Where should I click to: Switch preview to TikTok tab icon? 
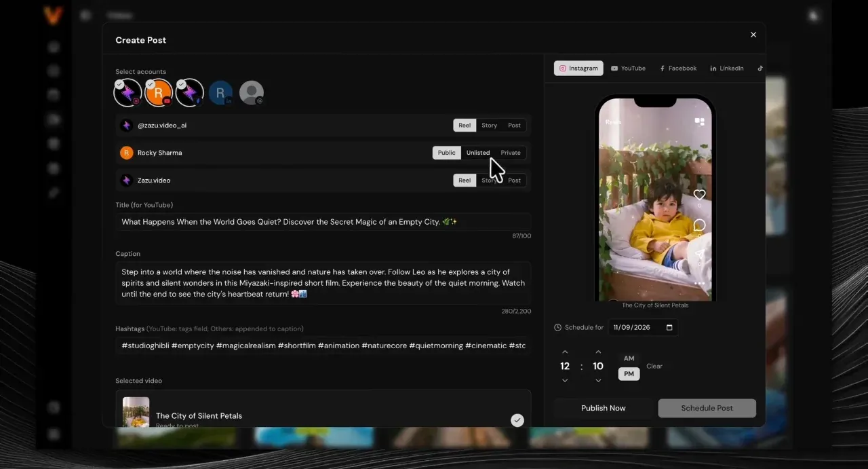coord(760,69)
